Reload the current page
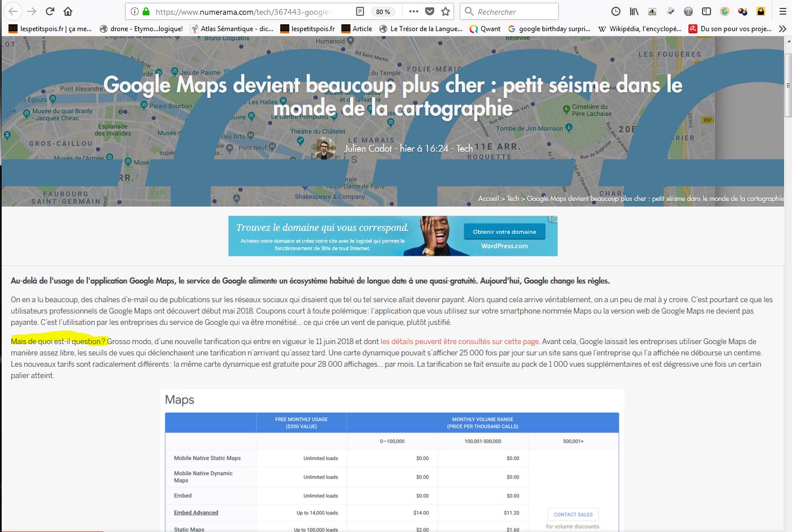Viewport: 792px width, 532px height. (x=50, y=11)
